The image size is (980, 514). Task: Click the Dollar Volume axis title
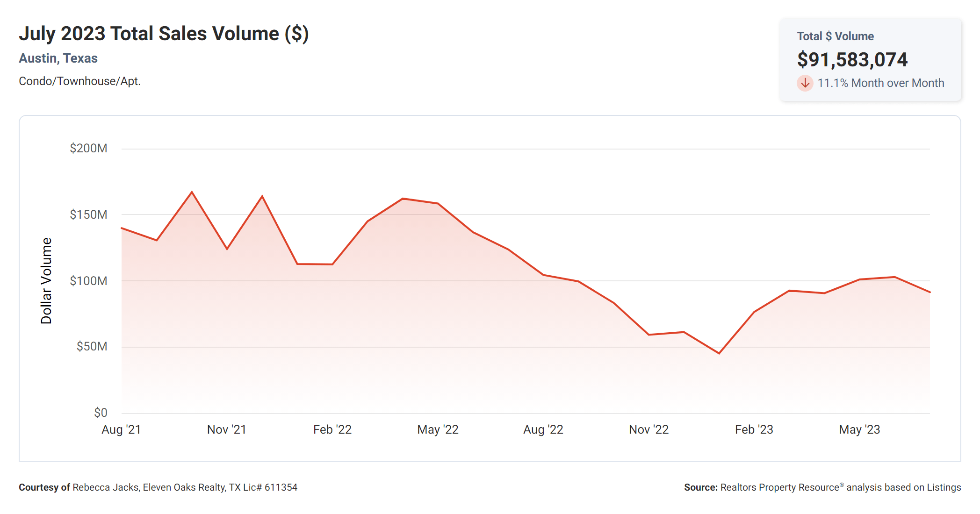tap(46, 280)
